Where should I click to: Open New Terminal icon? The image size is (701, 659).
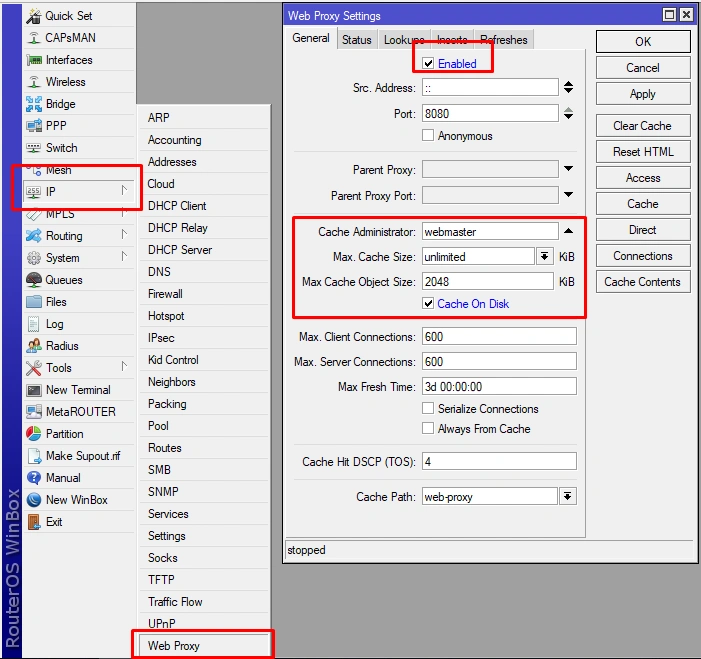coord(34,390)
